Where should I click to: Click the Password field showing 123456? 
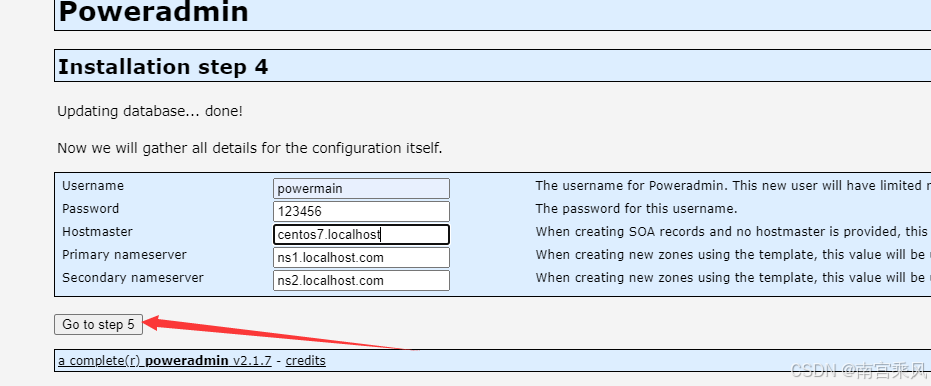click(361, 211)
